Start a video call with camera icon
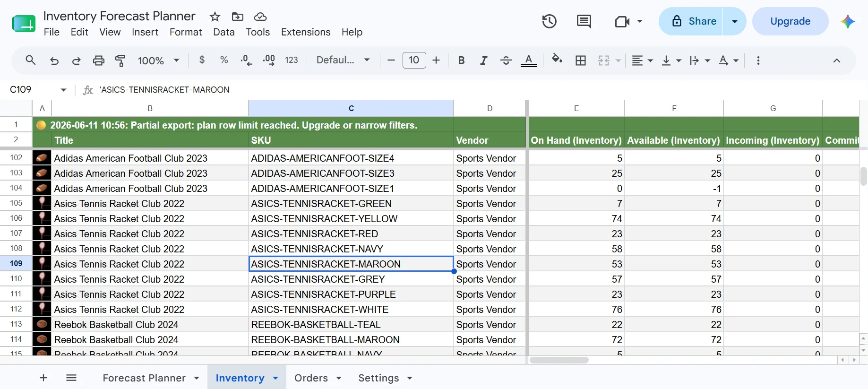Image resolution: width=868 pixels, height=389 pixels. 622,21
